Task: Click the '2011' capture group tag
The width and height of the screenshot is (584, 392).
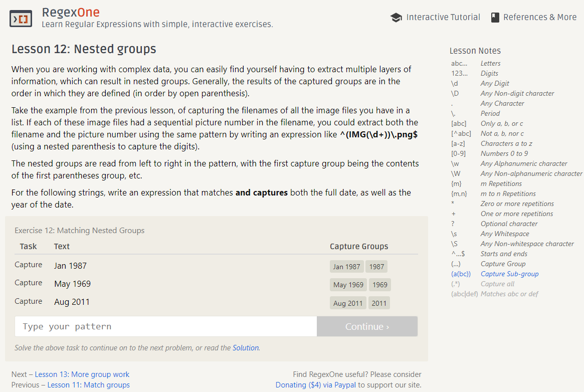Action: [379, 303]
